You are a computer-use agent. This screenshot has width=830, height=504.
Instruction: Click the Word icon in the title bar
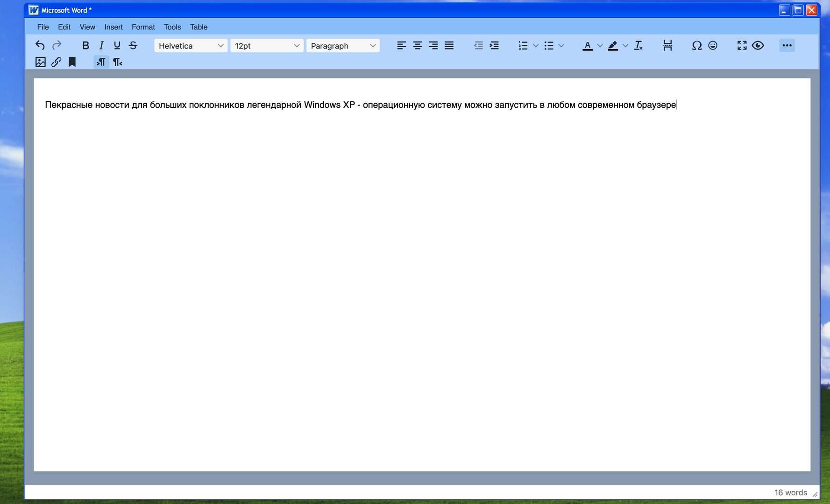point(34,10)
